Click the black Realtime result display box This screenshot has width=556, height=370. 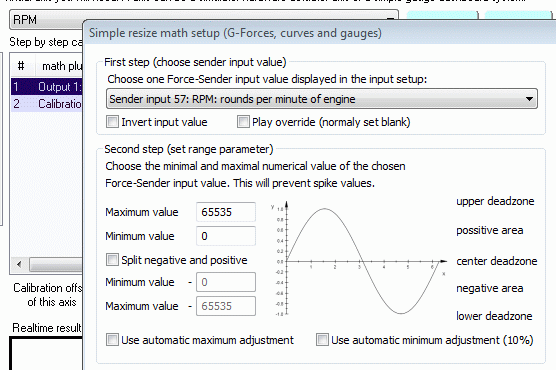(x=46, y=353)
